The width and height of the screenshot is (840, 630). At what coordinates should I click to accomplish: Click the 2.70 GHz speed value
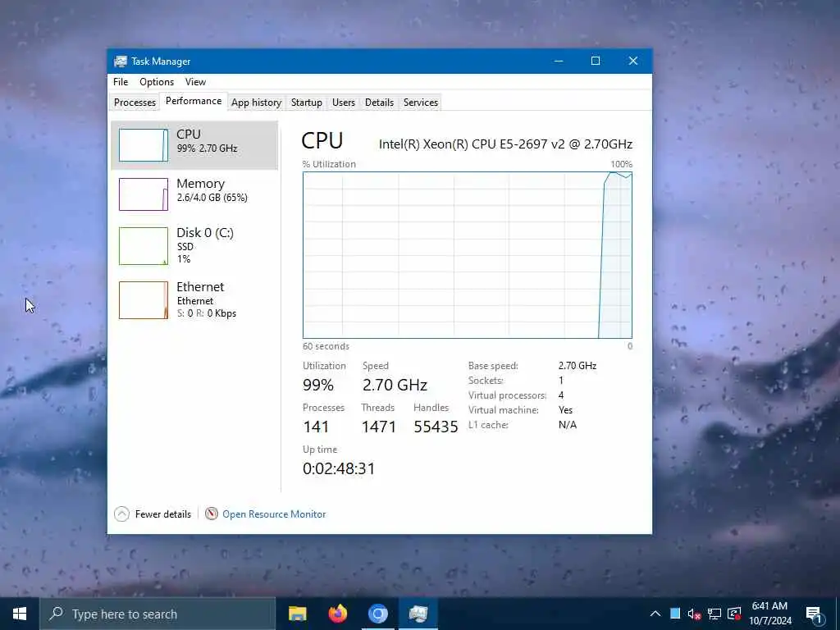395,385
